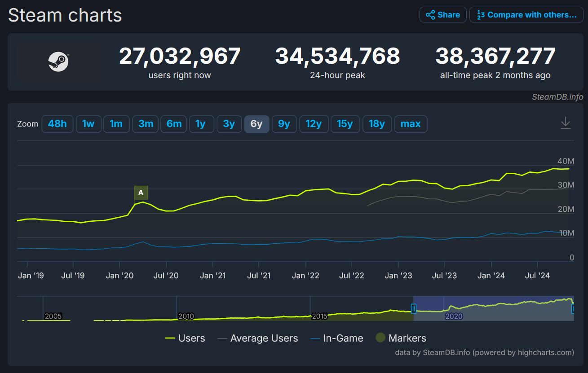Click the 2005 label in navigator
The height and width of the screenshot is (373, 588).
pos(53,316)
